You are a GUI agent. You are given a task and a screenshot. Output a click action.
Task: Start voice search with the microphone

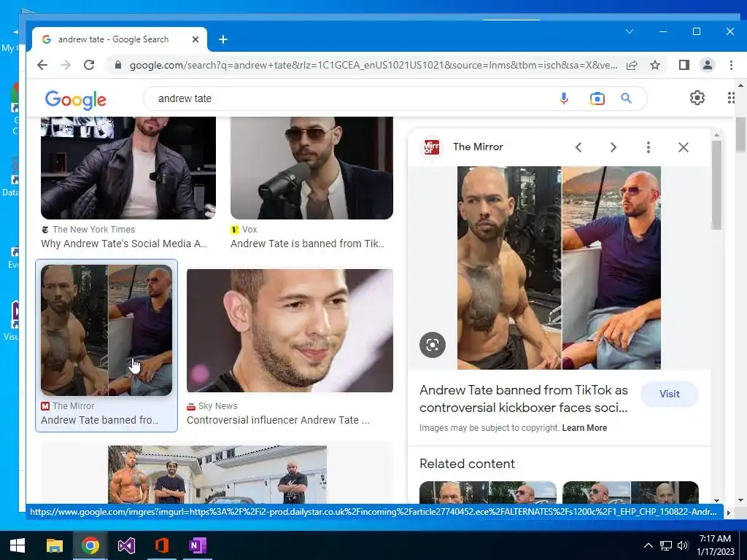pos(564,98)
